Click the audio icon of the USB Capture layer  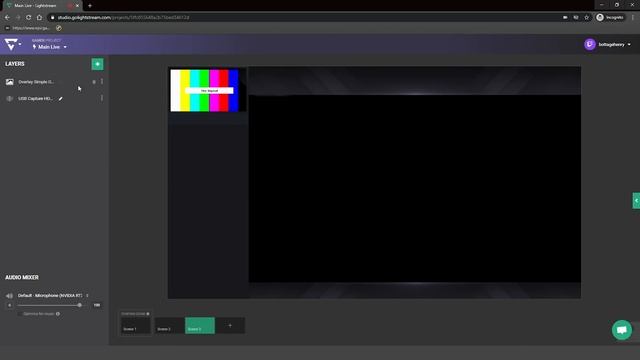click(x=9, y=98)
